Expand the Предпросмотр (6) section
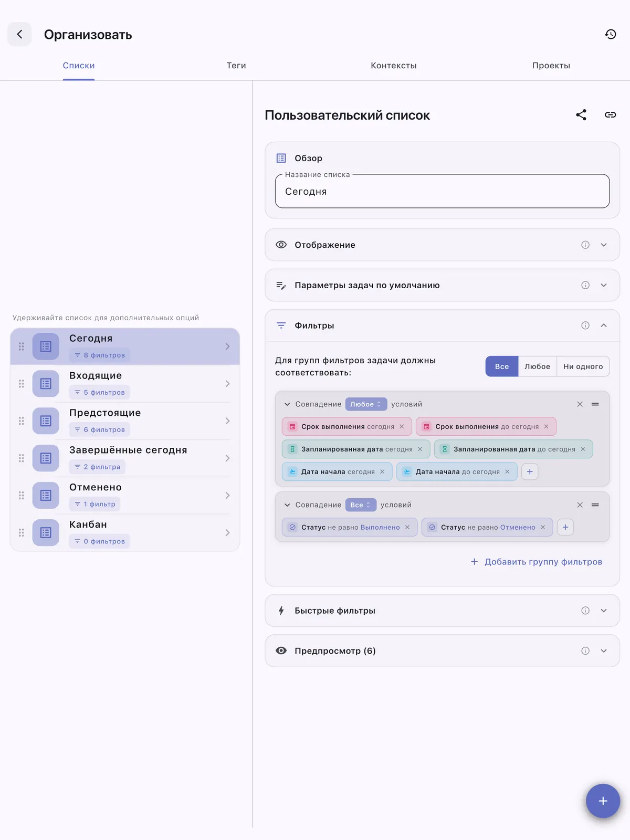Viewport: 630px width, 840px height. pyautogui.click(x=604, y=651)
